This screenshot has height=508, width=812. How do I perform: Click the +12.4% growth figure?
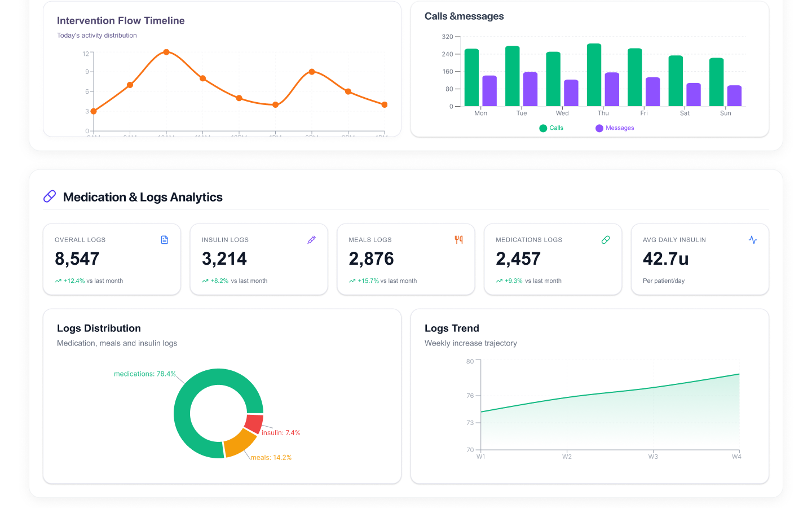pos(74,281)
